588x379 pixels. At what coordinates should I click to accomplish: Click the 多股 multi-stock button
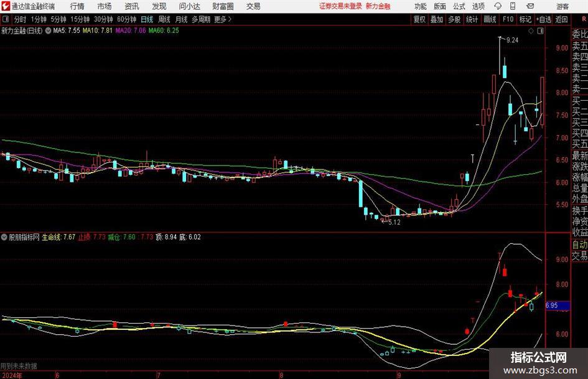tap(454, 19)
